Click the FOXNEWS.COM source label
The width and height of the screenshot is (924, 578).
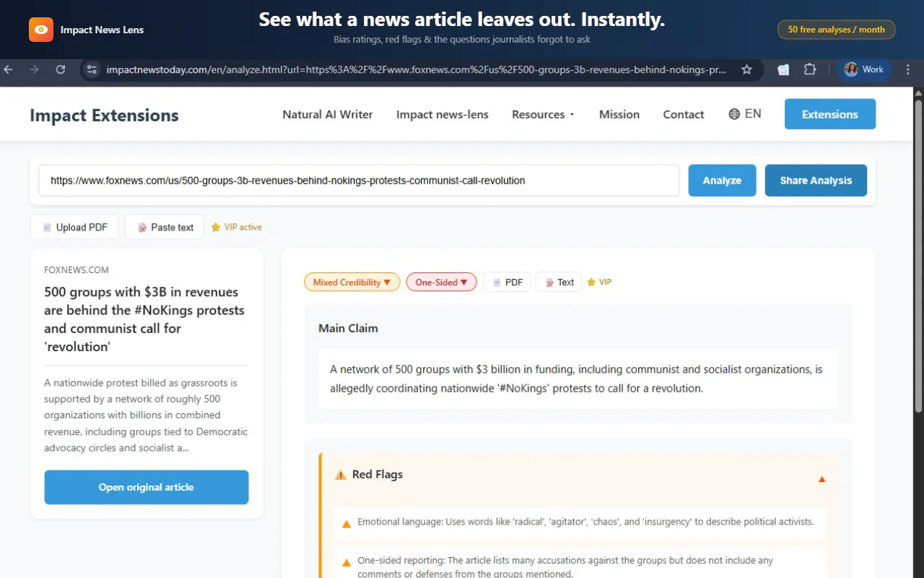point(77,269)
